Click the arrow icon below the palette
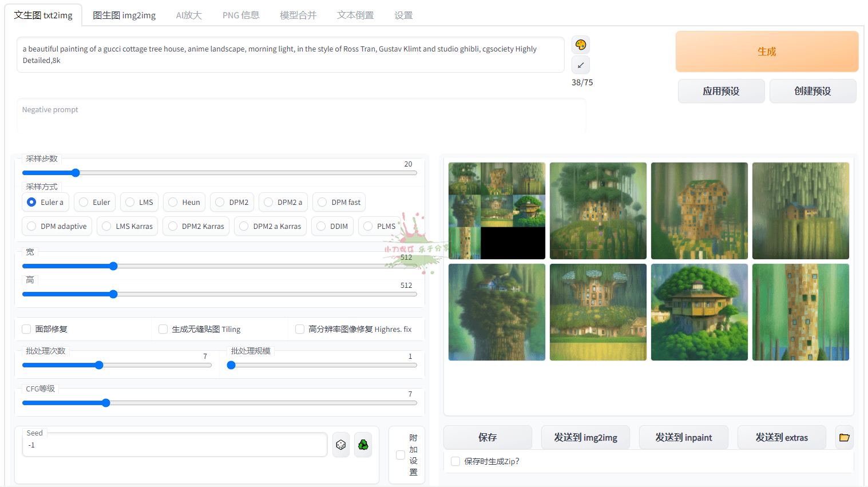 (581, 65)
